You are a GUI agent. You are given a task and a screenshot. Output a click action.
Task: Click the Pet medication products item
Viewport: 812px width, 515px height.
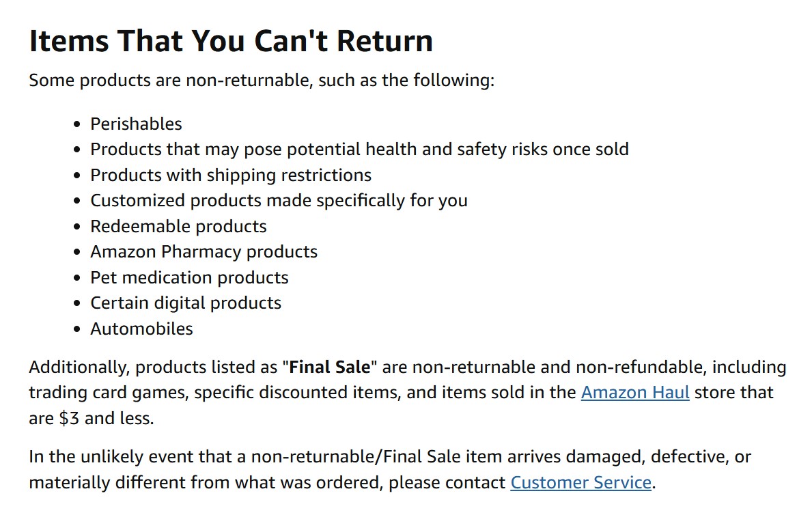(x=190, y=278)
